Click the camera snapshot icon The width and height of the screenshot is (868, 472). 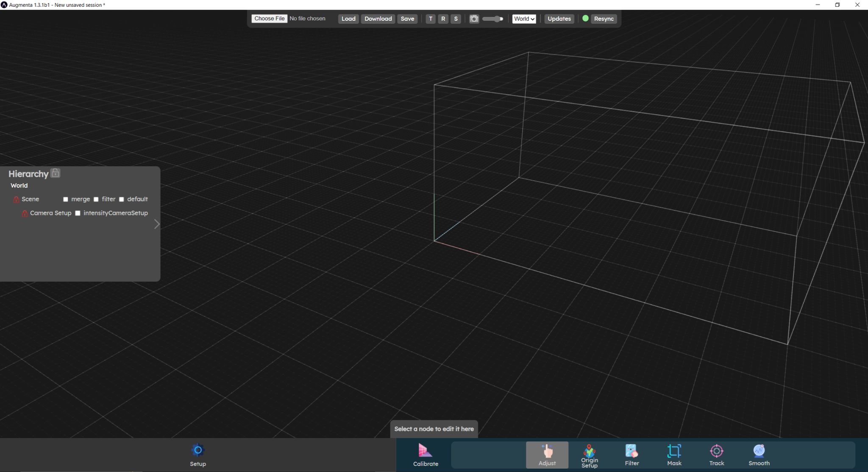(473, 19)
